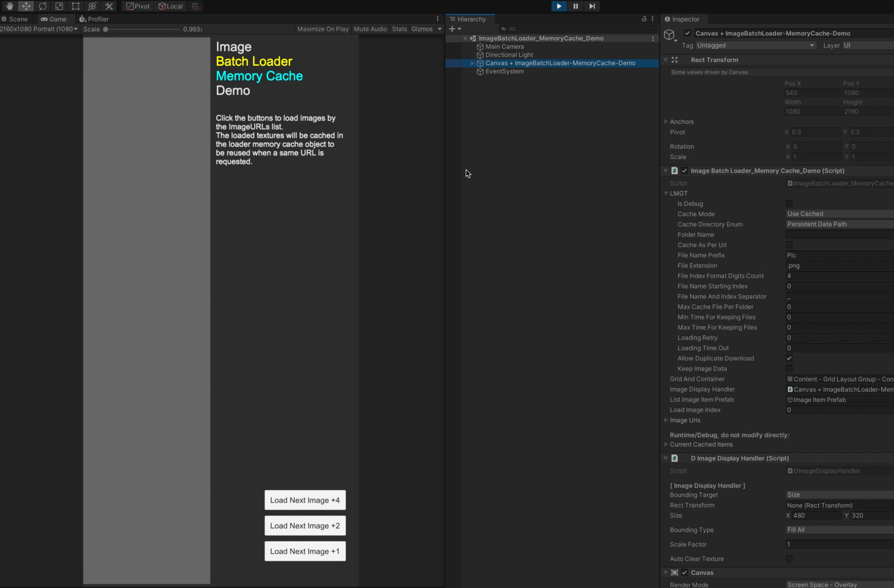Image resolution: width=894 pixels, height=588 pixels.
Task: Open custom editor tools
Action: (x=109, y=6)
